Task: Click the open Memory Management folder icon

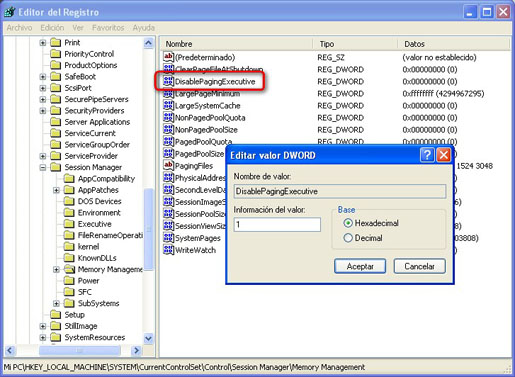Action: point(69,269)
